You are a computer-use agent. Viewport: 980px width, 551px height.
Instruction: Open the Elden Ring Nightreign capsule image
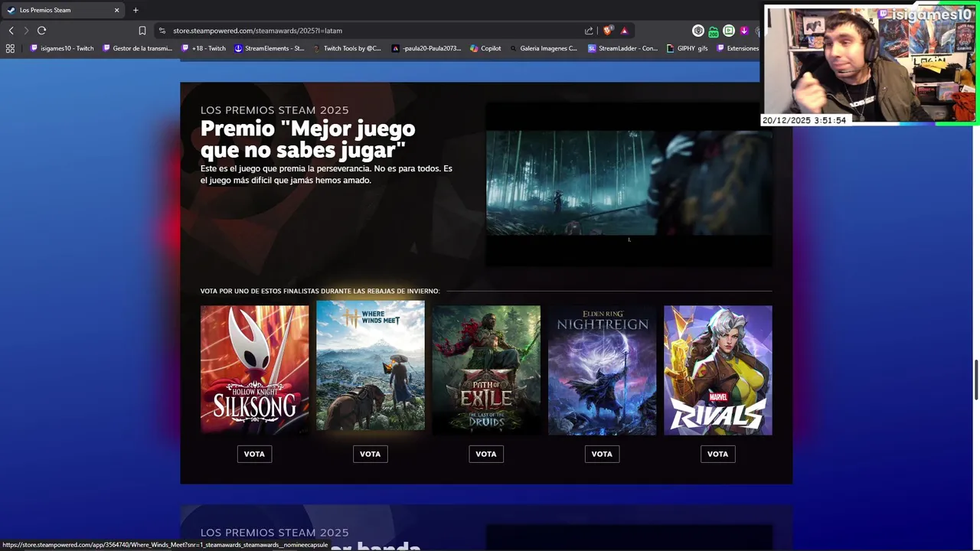602,370
